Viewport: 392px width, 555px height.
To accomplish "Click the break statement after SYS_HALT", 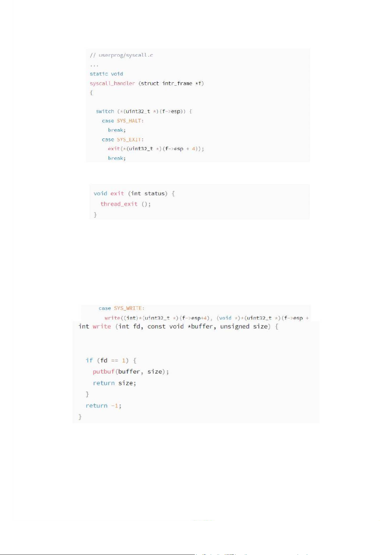I will [117, 130].
